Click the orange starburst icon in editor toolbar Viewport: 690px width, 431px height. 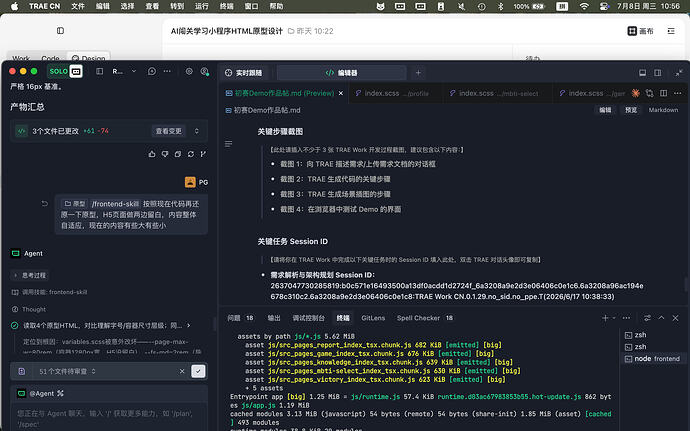635,93
